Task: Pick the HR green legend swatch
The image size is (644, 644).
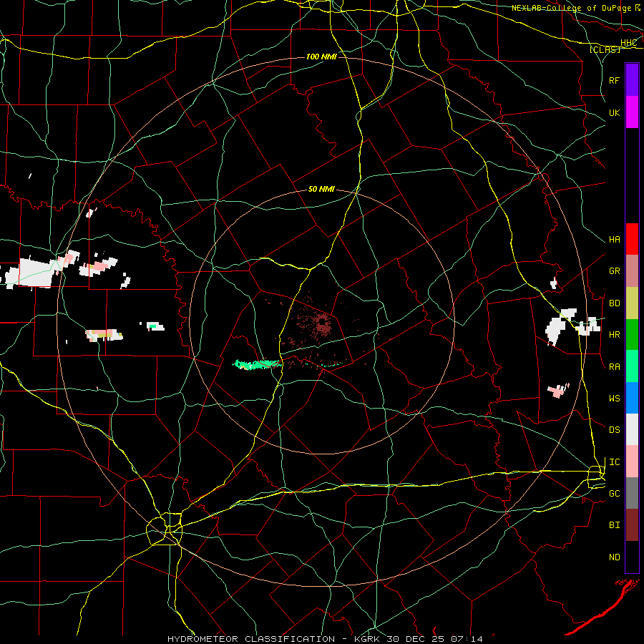Action: 632,335
